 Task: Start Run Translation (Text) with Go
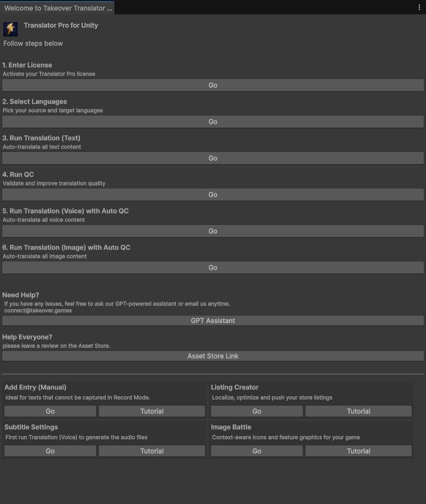point(213,158)
